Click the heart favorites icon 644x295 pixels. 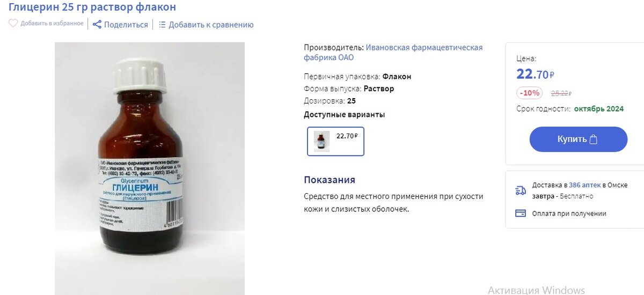pyautogui.click(x=13, y=24)
